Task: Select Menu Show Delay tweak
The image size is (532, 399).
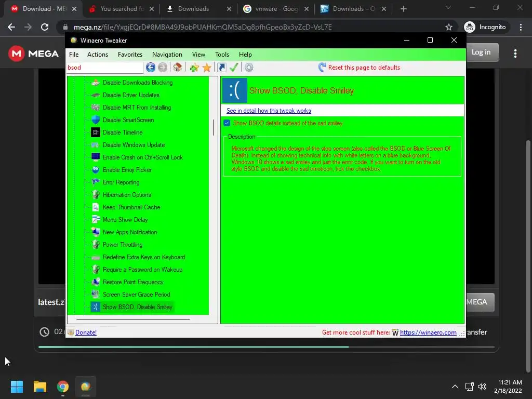Action: click(125, 220)
